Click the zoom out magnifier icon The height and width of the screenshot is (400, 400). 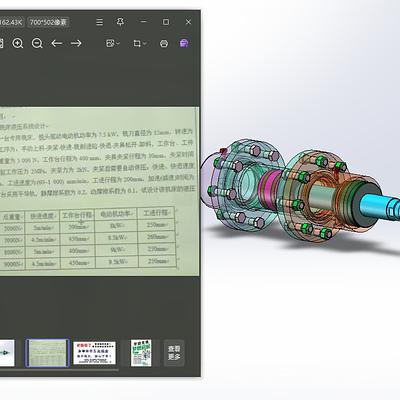pyautogui.click(x=37, y=43)
